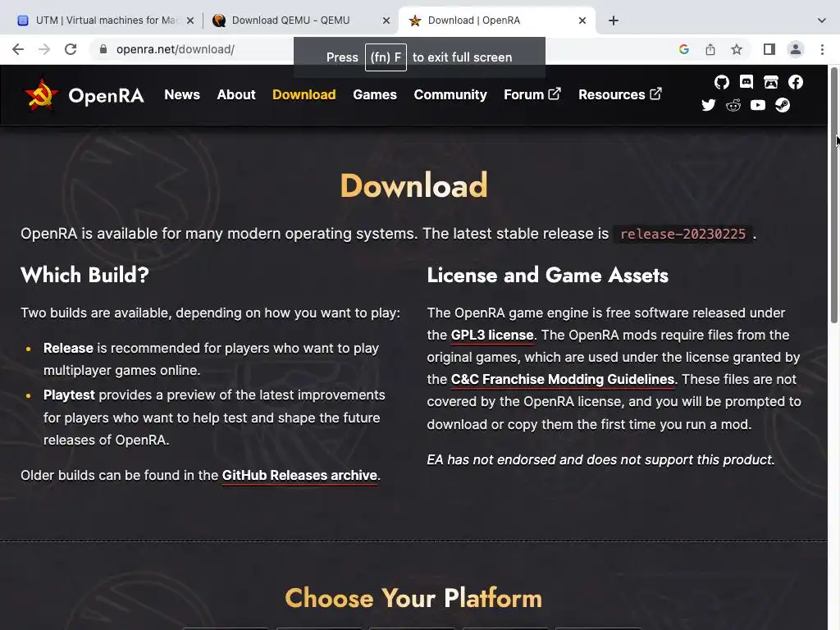Open the OpenRA GitHub icon link

[x=722, y=82]
